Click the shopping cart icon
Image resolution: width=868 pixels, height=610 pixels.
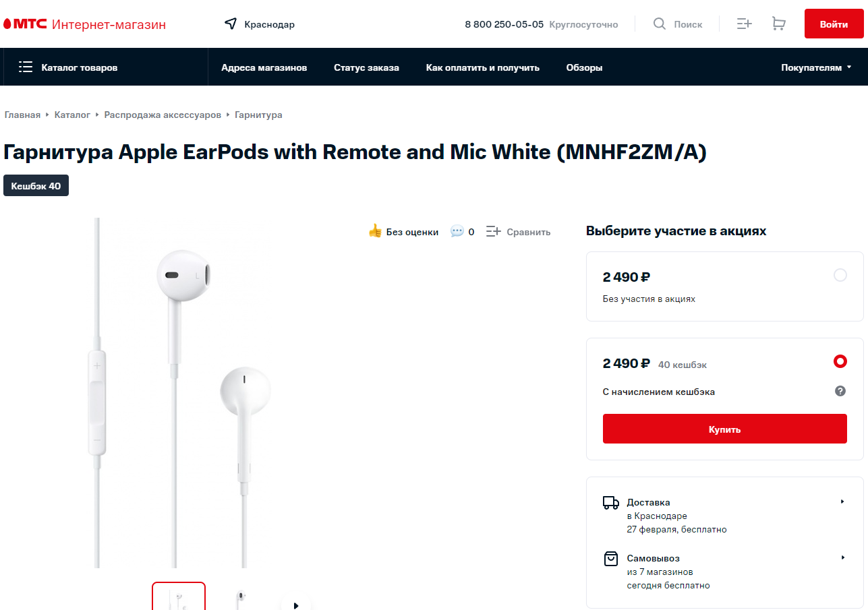coord(778,24)
